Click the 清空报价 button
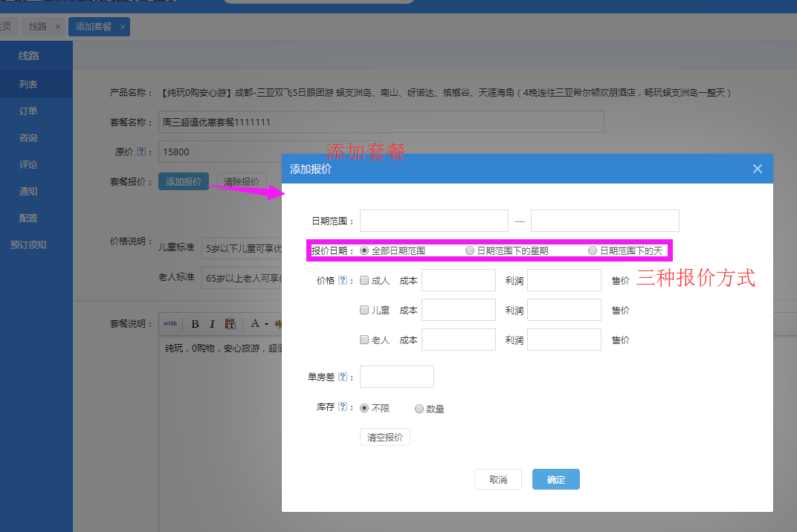The image size is (797, 532). tap(385, 438)
